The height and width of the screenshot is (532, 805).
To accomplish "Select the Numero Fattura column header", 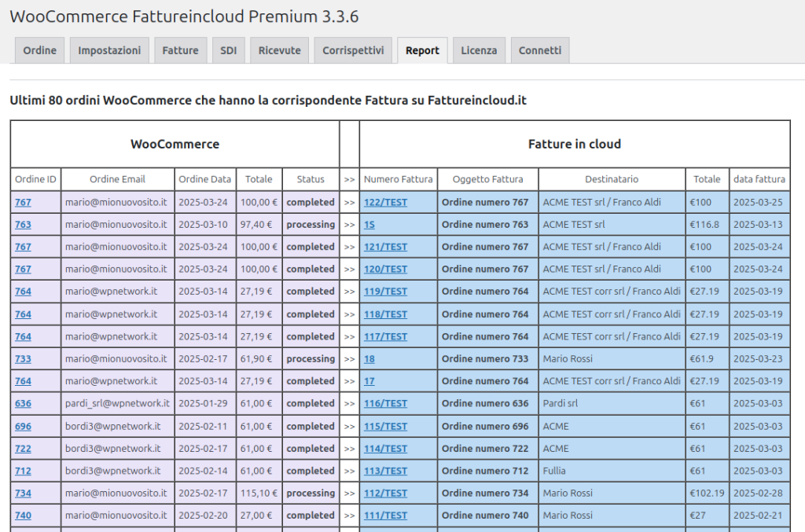I will tap(399, 179).
